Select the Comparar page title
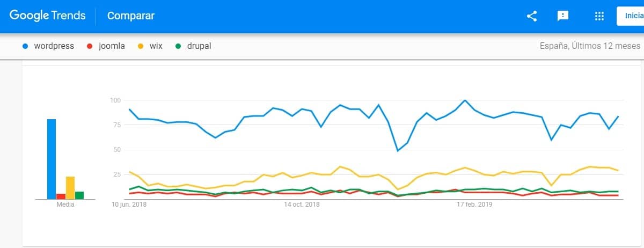The width and height of the screenshot is (644, 248). 131,16
